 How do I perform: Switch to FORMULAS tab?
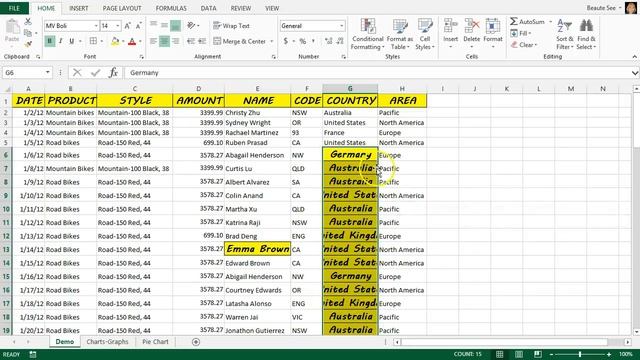[x=171, y=8]
